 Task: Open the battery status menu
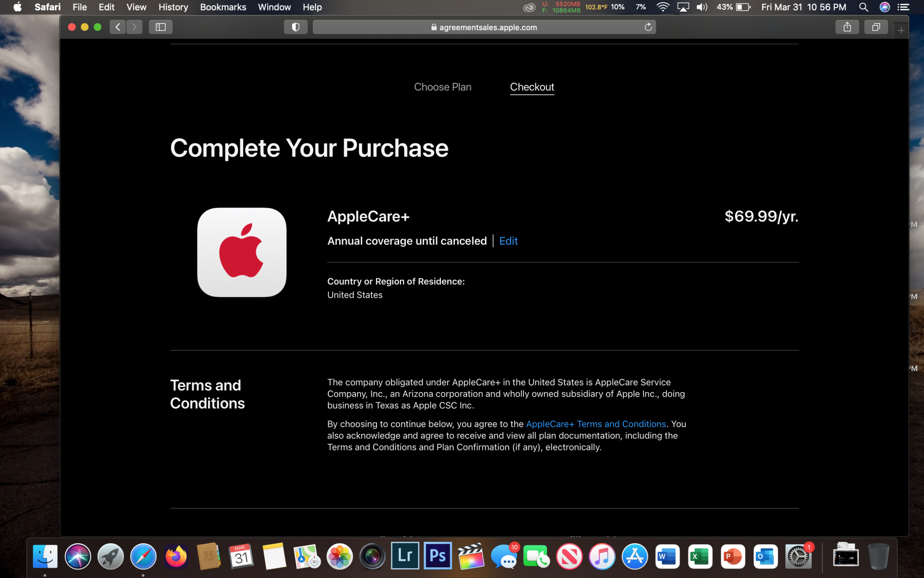click(x=742, y=7)
